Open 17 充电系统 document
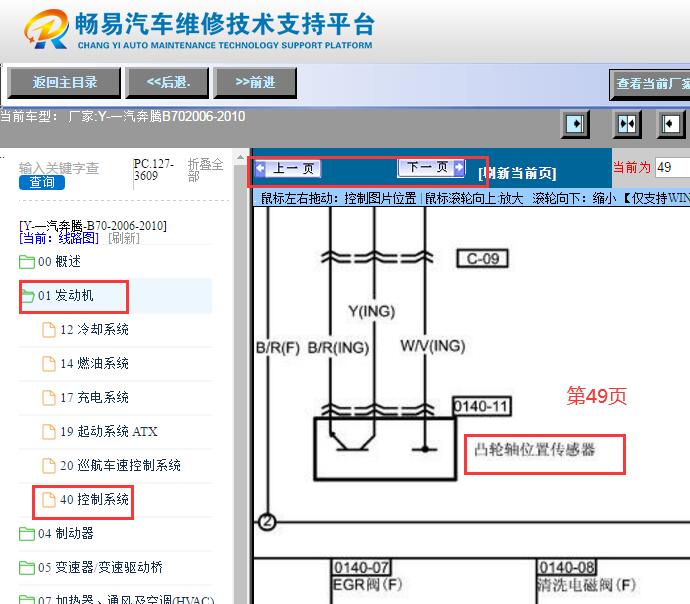Viewport: 690px width, 604px height. coord(94,398)
